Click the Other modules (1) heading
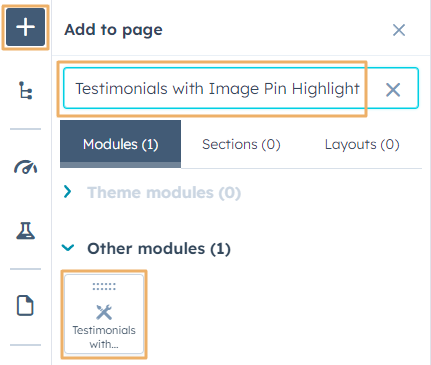431x365 pixels. [159, 249]
